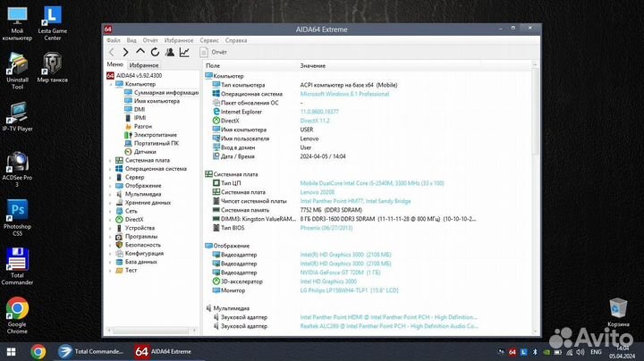Click the Значение column header
The height and width of the screenshot is (361, 644).
pos(313,66)
